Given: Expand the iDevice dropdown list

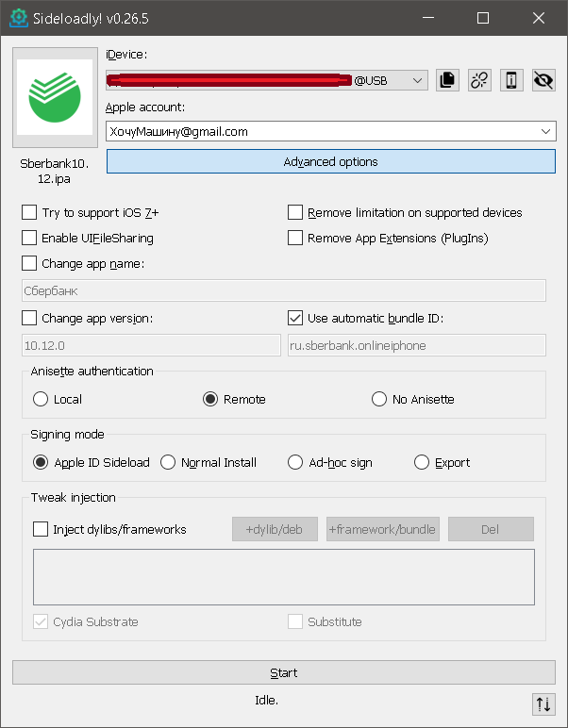Looking at the screenshot, I should coord(418,80).
